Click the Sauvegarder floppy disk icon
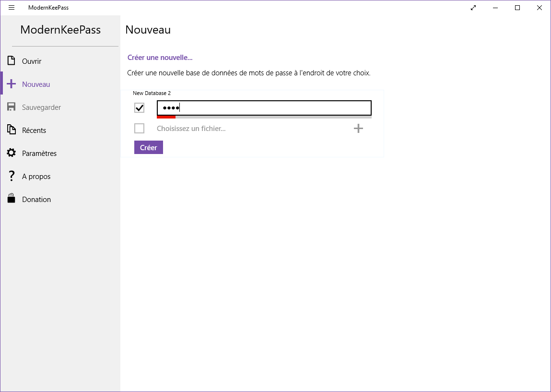 coord(12,107)
